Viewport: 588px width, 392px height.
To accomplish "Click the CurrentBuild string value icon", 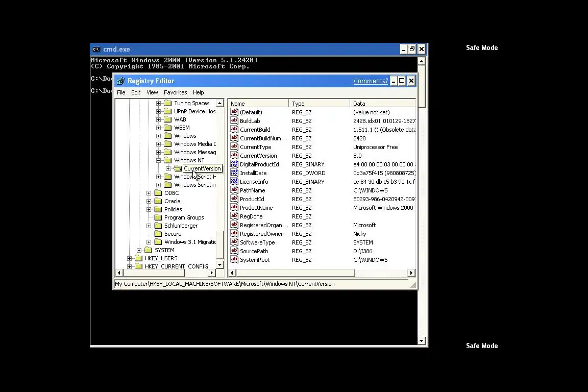I will coord(234,129).
